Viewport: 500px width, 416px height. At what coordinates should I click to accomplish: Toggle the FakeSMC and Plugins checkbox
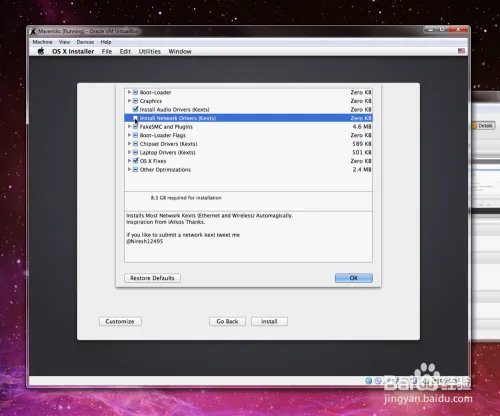pos(136,127)
